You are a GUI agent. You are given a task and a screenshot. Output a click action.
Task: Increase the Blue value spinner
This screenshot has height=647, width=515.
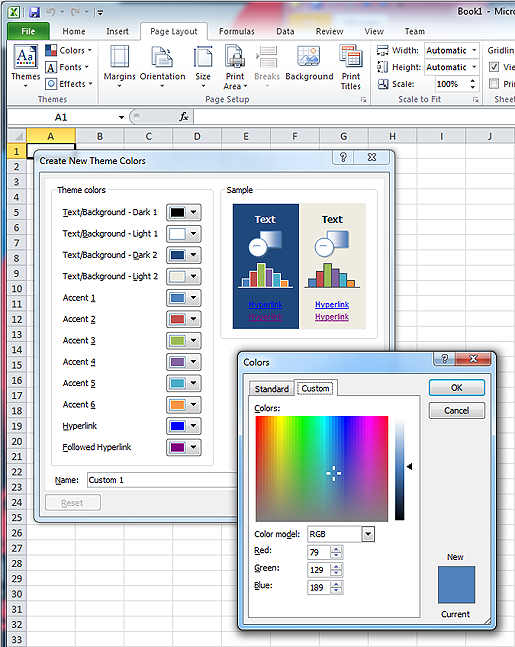coord(336,584)
